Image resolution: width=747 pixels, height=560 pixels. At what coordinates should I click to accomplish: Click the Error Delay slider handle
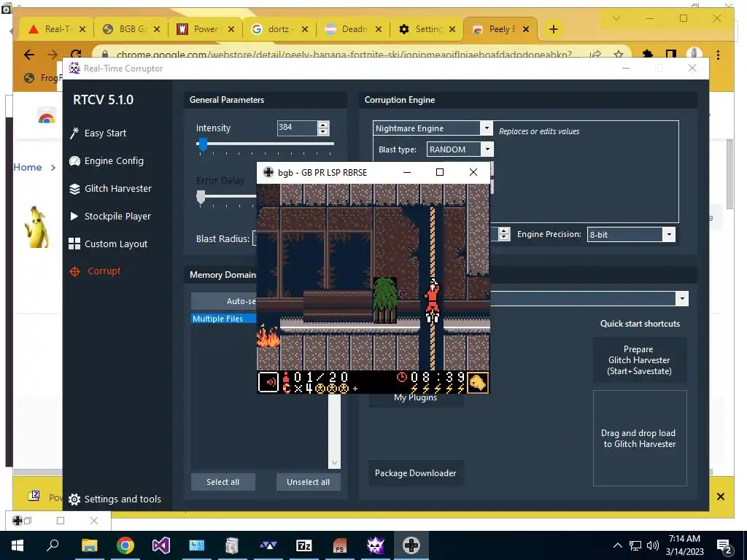click(201, 197)
